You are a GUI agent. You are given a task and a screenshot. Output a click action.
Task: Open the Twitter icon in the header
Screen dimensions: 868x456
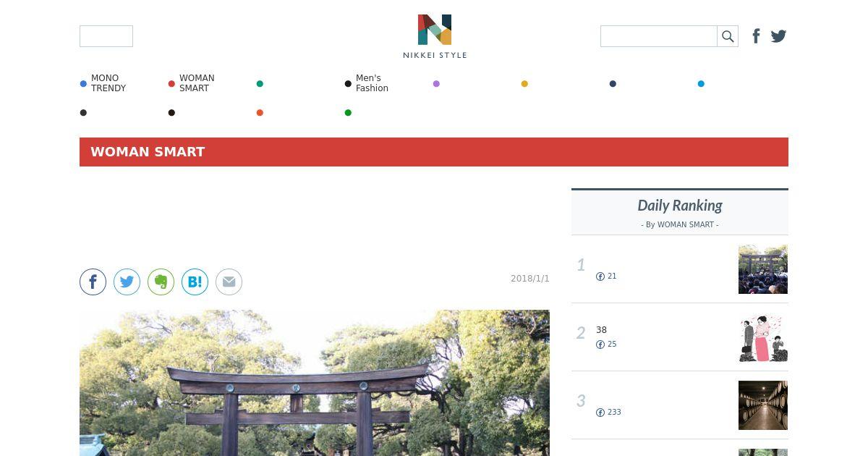click(778, 36)
